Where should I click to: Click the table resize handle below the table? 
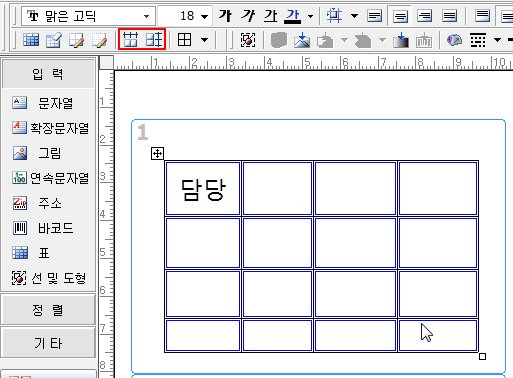coord(482,357)
